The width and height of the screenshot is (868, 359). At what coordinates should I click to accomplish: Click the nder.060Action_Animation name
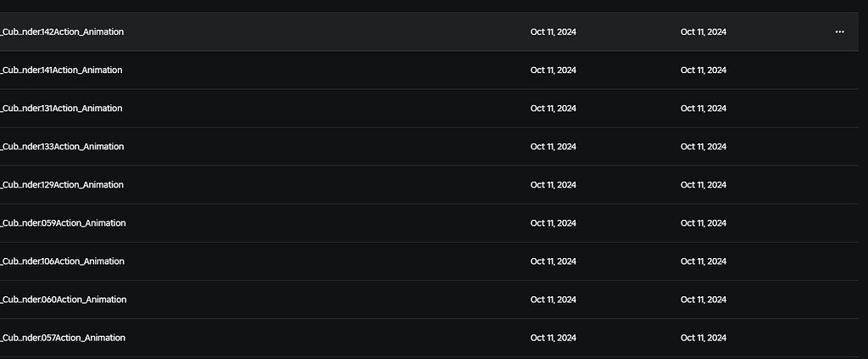pos(64,300)
